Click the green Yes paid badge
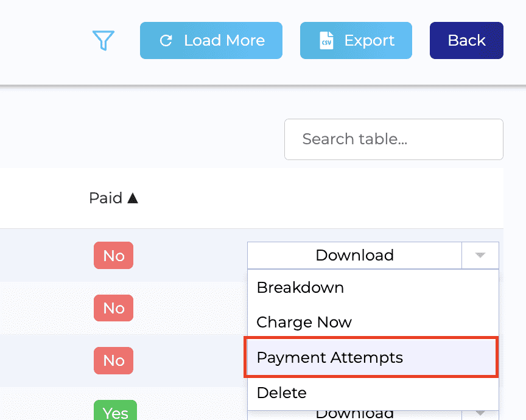Screen dimensions: 526x420 115,412
